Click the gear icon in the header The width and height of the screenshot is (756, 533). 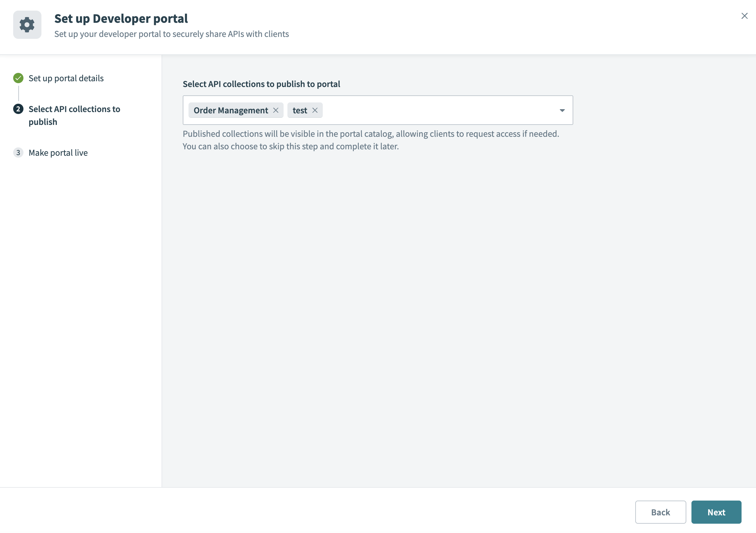click(x=27, y=25)
